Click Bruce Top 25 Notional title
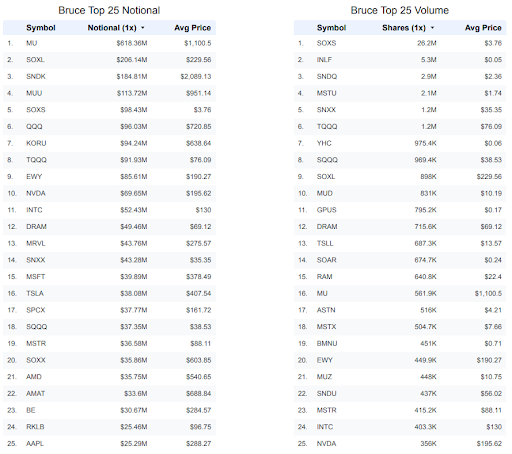Screen dimensions: 512x454 [x=109, y=10]
